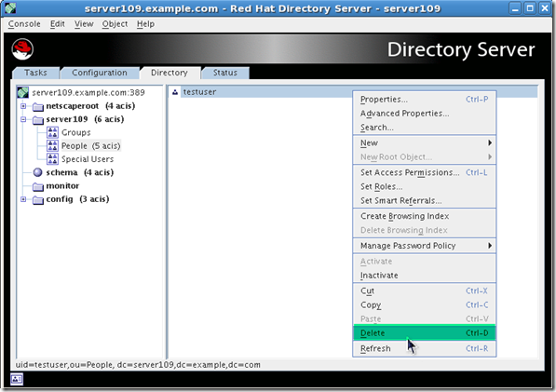Click the Special Users unit icon
The height and width of the screenshot is (392, 556).
point(52,159)
